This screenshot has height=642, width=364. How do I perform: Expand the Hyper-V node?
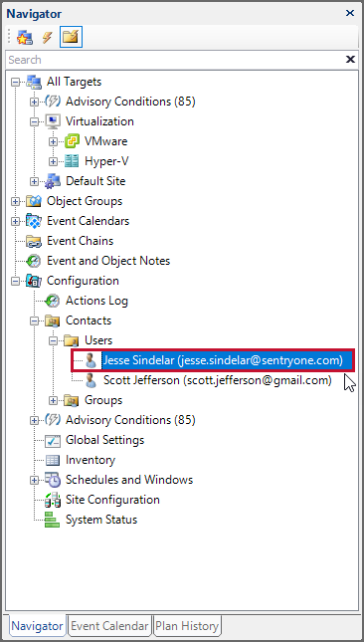53,161
